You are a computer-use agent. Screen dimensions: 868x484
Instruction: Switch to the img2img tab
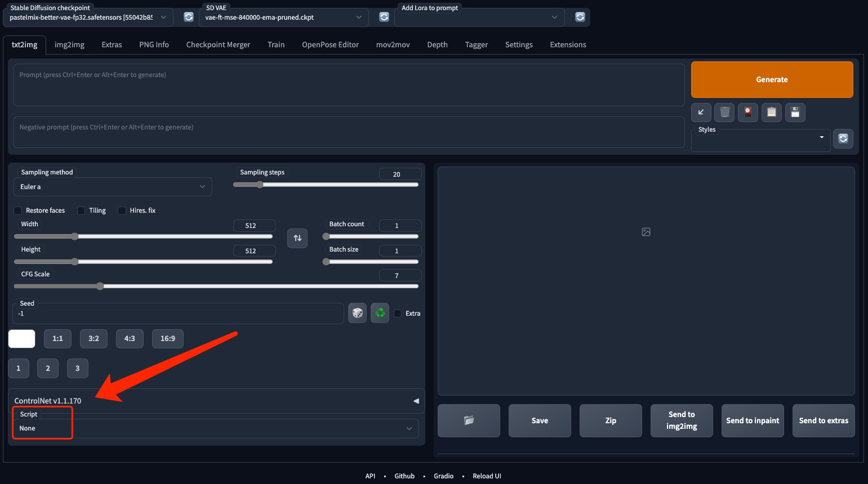click(69, 45)
